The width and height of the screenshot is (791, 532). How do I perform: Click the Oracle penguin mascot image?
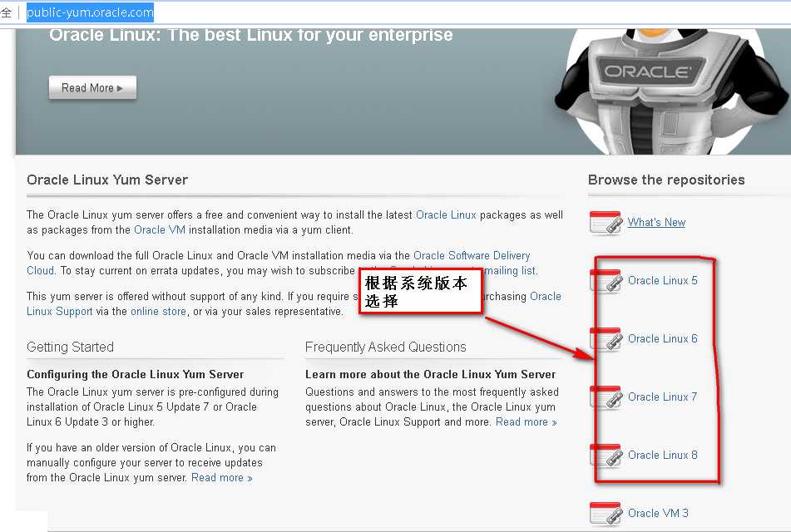[672, 91]
